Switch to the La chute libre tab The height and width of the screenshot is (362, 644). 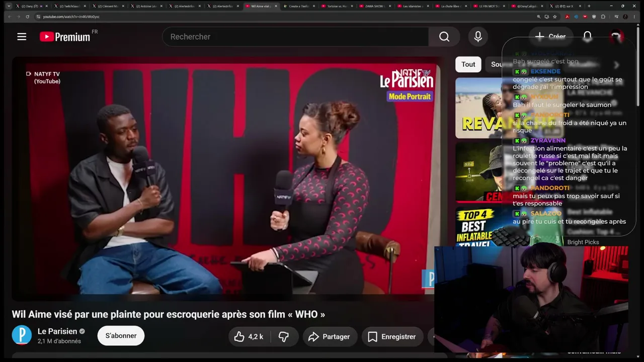(452, 6)
